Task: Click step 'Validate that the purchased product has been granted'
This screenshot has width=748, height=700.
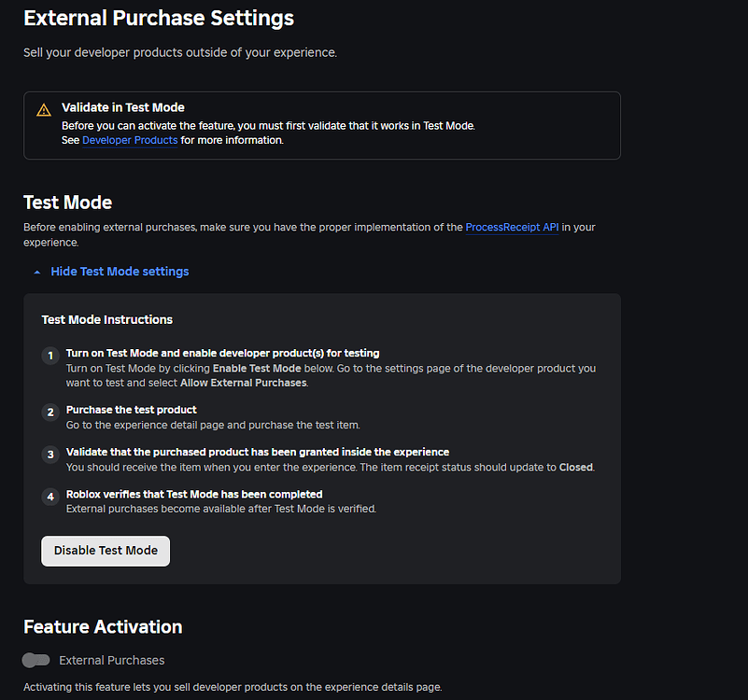Action: click(258, 452)
